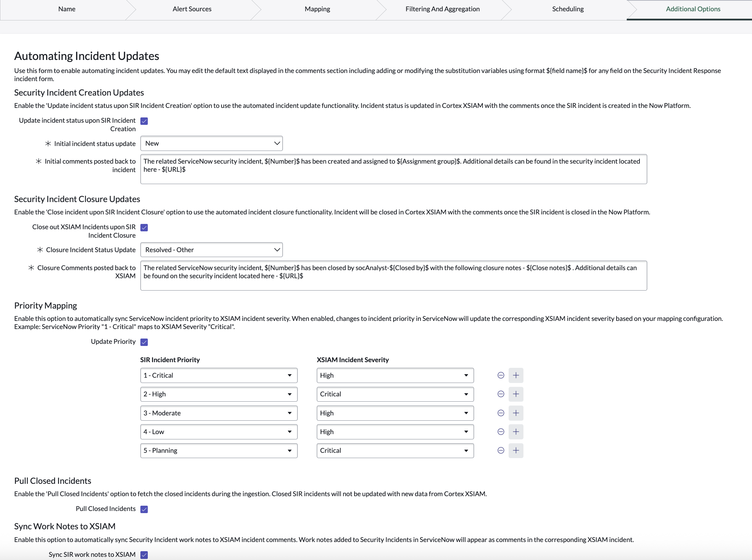Screen dimensions: 752x560
Task: Switch to the Alert Sources tab
Action: pyautogui.click(x=192, y=9)
